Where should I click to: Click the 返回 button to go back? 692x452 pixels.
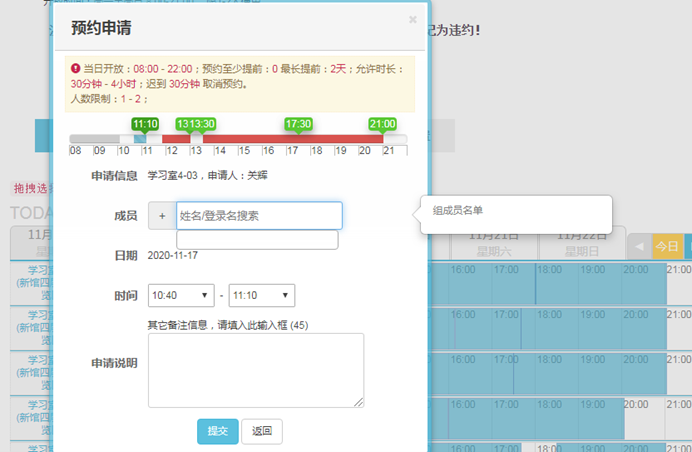262,431
